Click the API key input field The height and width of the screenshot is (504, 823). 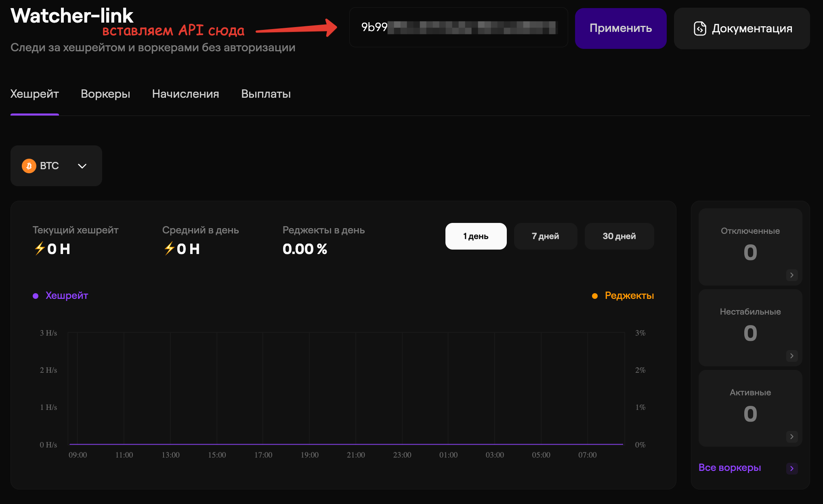459,28
